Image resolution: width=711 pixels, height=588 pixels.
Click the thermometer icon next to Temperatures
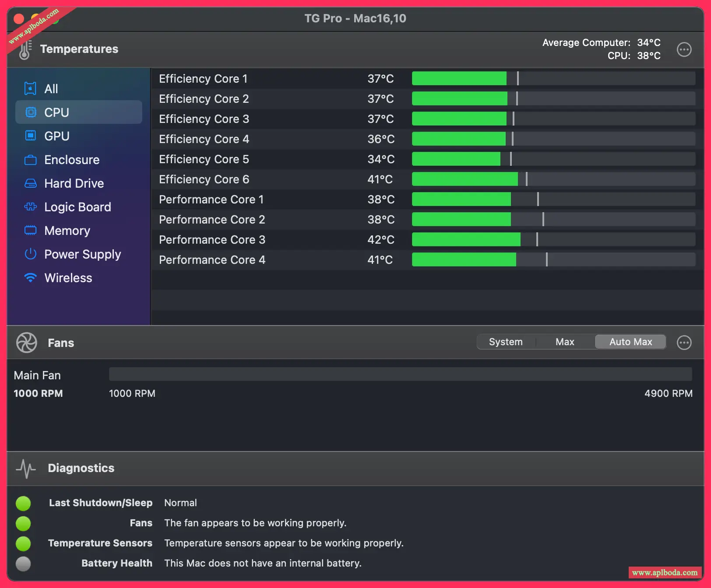25,49
